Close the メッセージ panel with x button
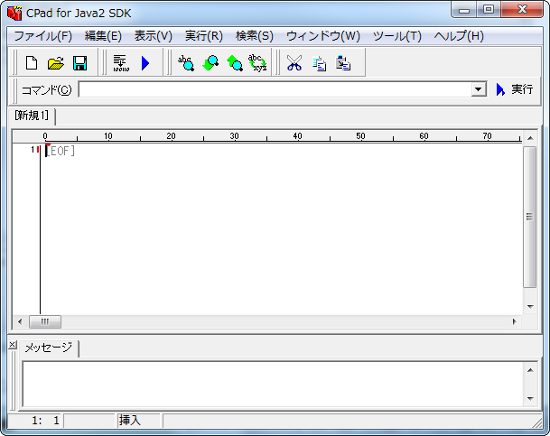This screenshot has width=550, height=436. pyautogui.click(x=12, y=345)
